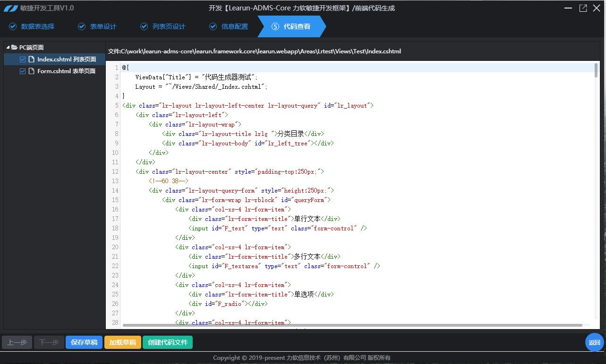Click the folder icon beside PC端页面
This screenshot has width=606, height=364.
tap(15, 47)
